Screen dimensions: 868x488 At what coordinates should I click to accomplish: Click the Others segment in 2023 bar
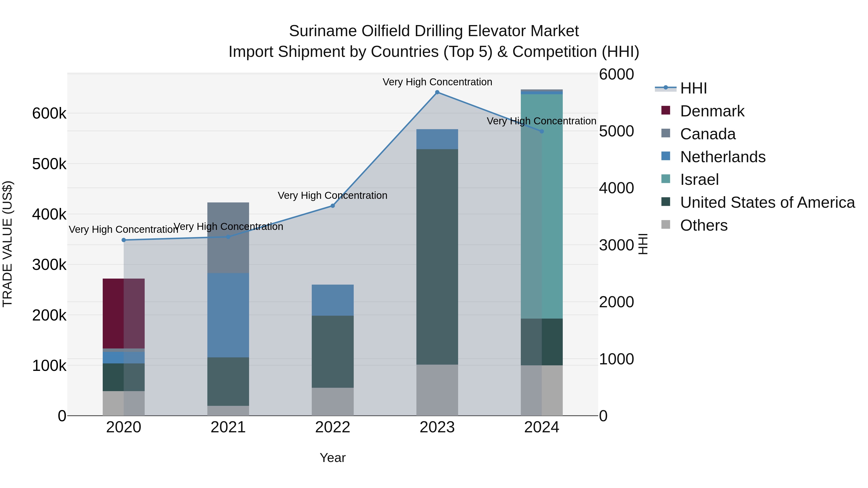(437, 390)
